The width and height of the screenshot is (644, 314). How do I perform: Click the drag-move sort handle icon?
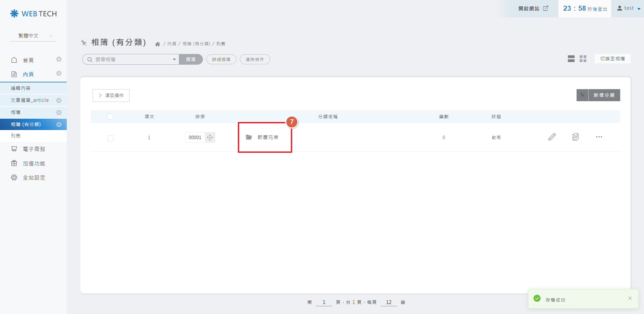tap(210, 137)
